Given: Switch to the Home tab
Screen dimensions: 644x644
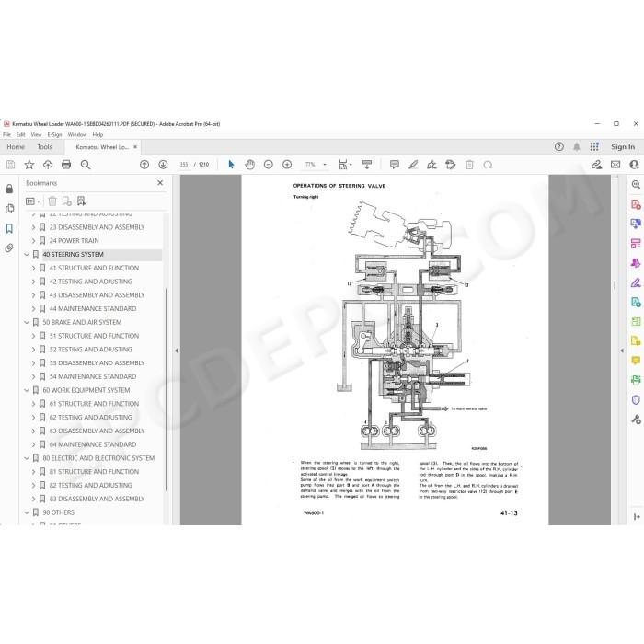Looking at the screenshot, I should [x=16, y=147].
